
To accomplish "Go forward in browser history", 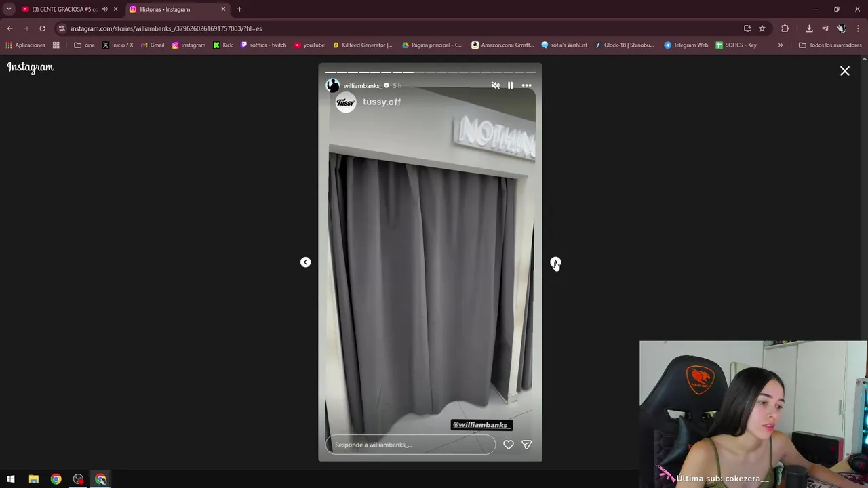I will tap(26, 28).
